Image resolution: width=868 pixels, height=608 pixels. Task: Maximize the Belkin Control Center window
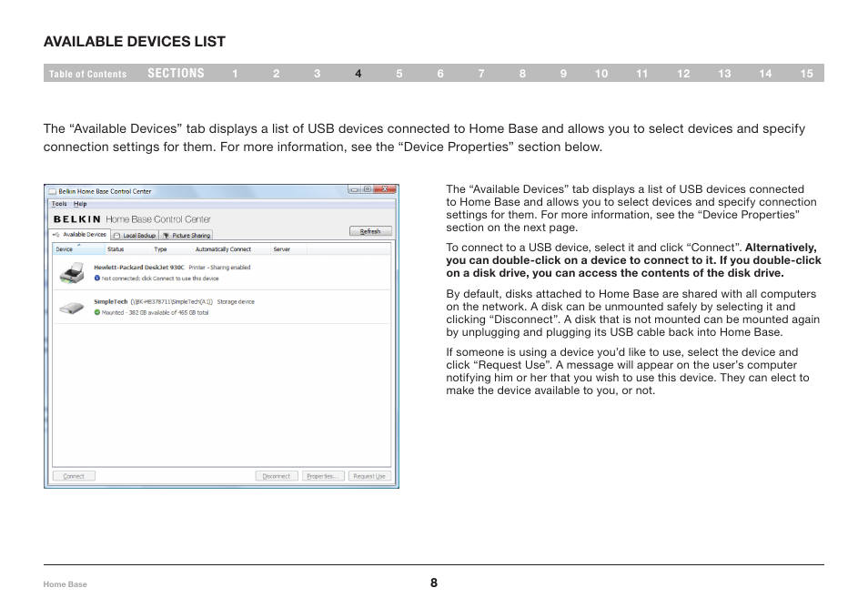pyautogui.click(x=368, y=189)
